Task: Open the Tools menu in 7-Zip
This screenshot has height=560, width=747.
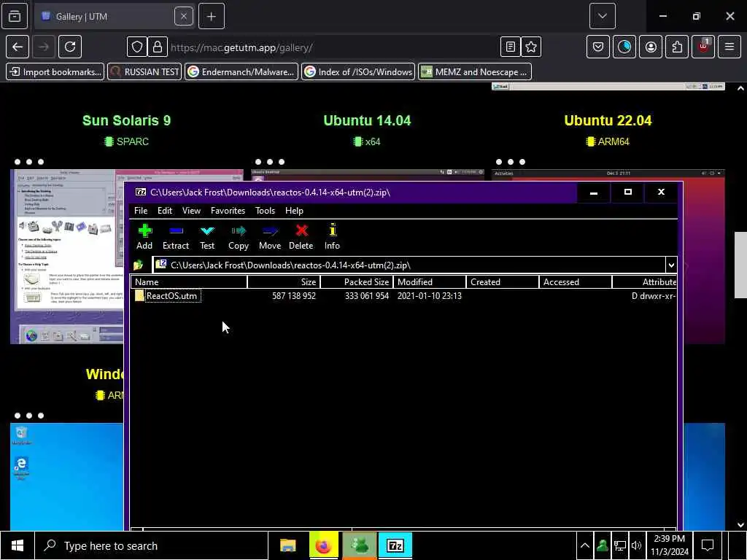Action: click(265, 211)
